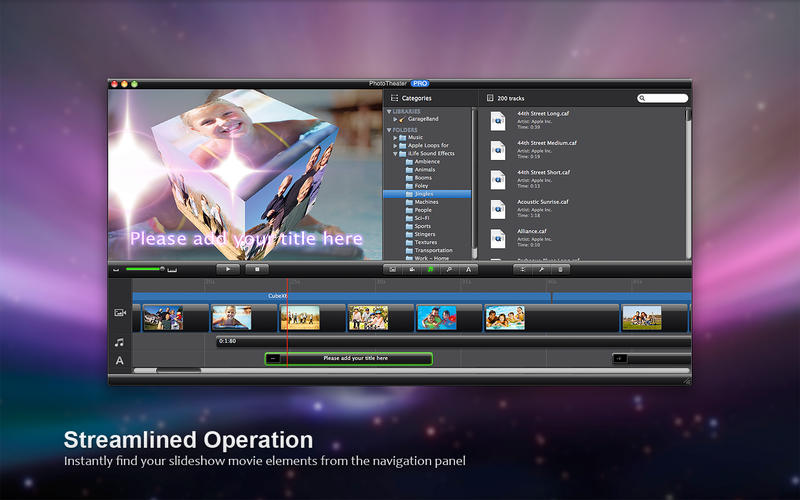Viewport: 800px width, 500px height.
Task: Click the text track 'A' icon in timeline
Action: point(120,360)
